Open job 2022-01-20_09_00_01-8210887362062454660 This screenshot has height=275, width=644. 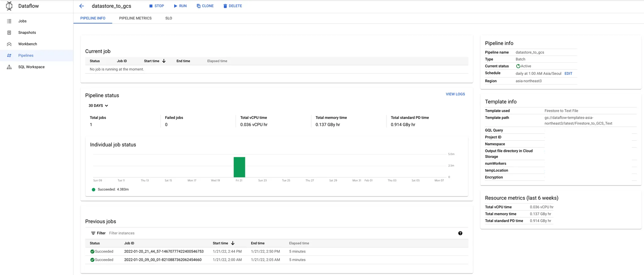pos(163,260)
